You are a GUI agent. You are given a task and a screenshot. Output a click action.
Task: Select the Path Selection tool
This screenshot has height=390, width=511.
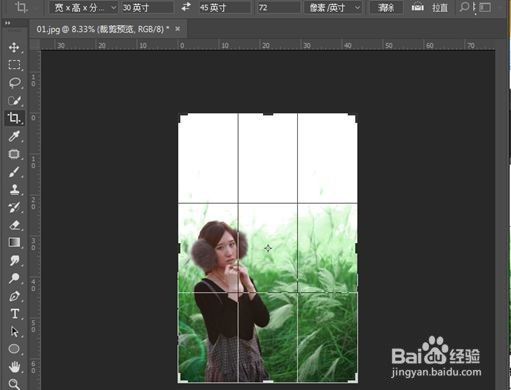14,331
